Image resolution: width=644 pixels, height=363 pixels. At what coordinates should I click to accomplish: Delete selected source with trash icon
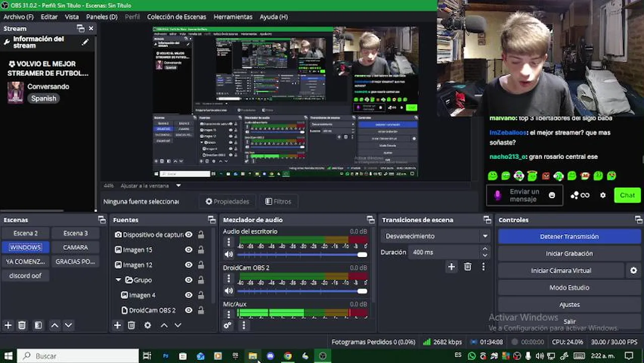tap(132, 325)
